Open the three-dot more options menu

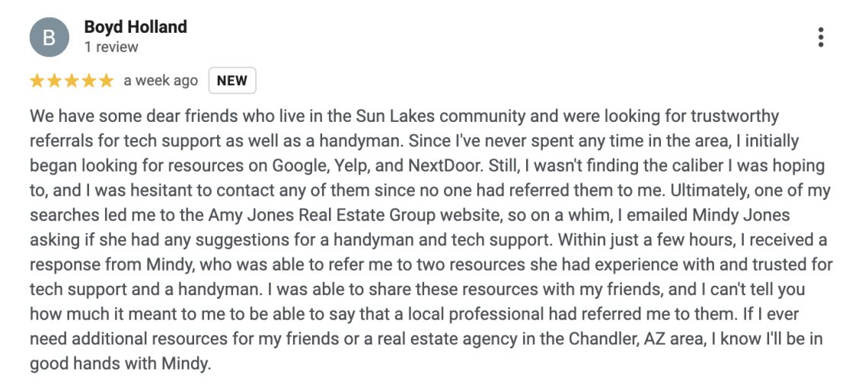[x=820, y=37]
